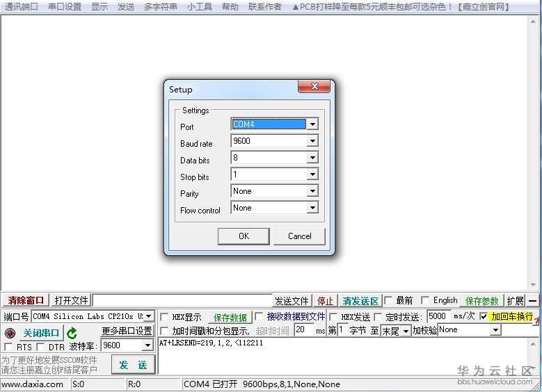
Task: Click the minus collapse button beside 扩展
Action: (x=533, y=301)
